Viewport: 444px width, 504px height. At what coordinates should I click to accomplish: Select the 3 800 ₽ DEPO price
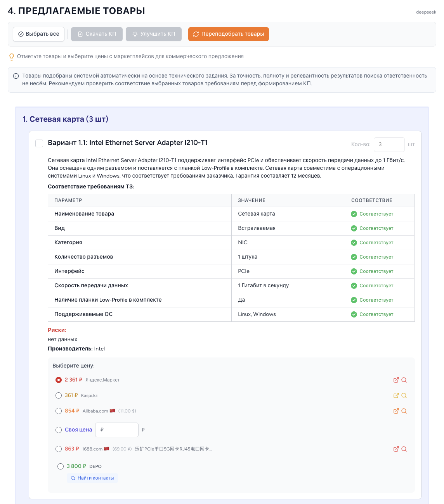point(61,466)
